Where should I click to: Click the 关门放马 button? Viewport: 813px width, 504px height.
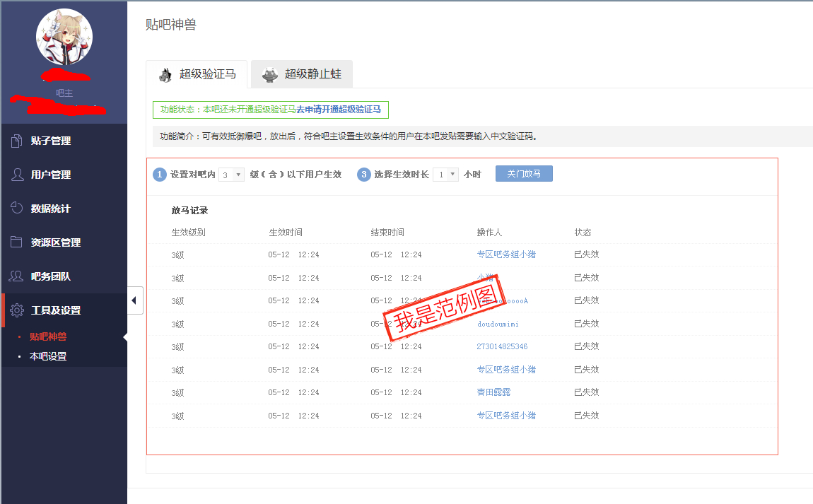point(524,174)
